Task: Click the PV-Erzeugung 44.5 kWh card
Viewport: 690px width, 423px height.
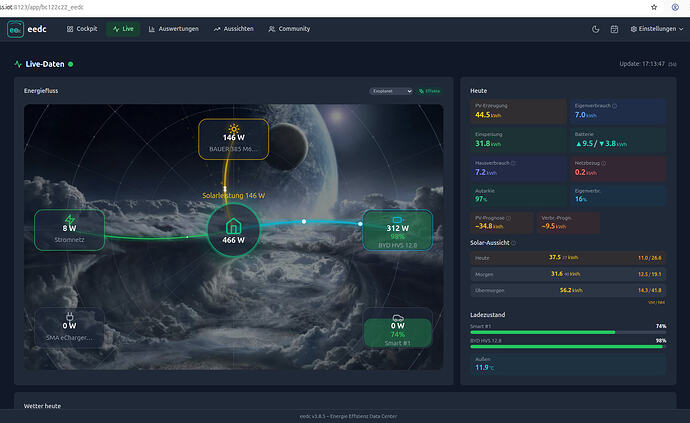Action: pyautogui.click(x=518, y=111)
